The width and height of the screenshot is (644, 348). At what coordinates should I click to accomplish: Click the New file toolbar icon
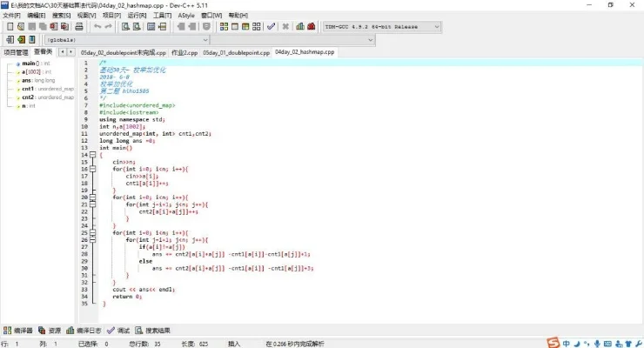10,27
